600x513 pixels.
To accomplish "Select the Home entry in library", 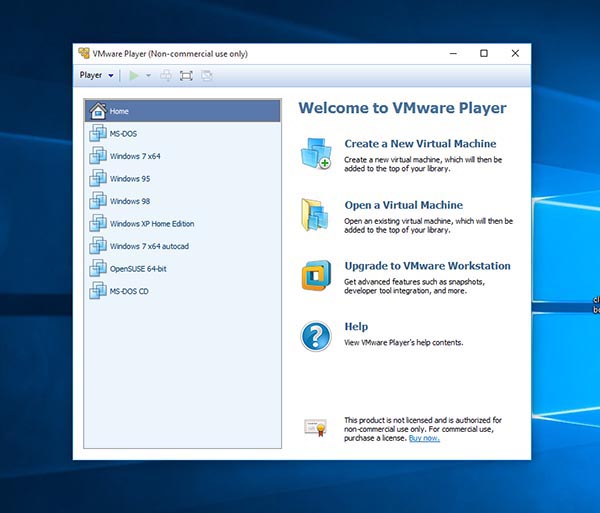I will tap(183, 111).
